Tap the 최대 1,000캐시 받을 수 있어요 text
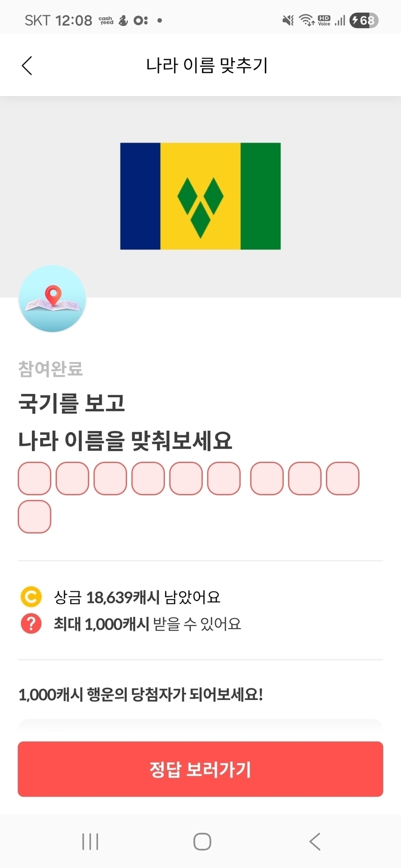Viewport: 401px width, 868px height. pyautogui.click(x=147, y=624)
